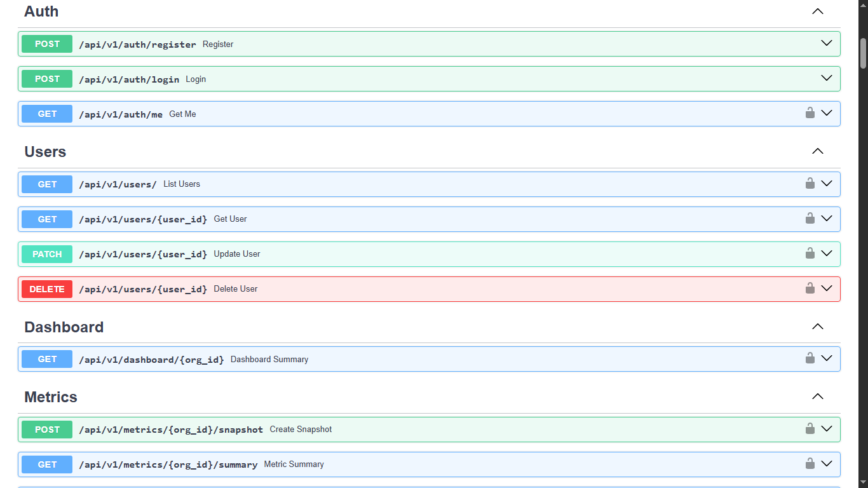Click the Update User description text
Screen dimensions: 868x488
tap(237, 254)
